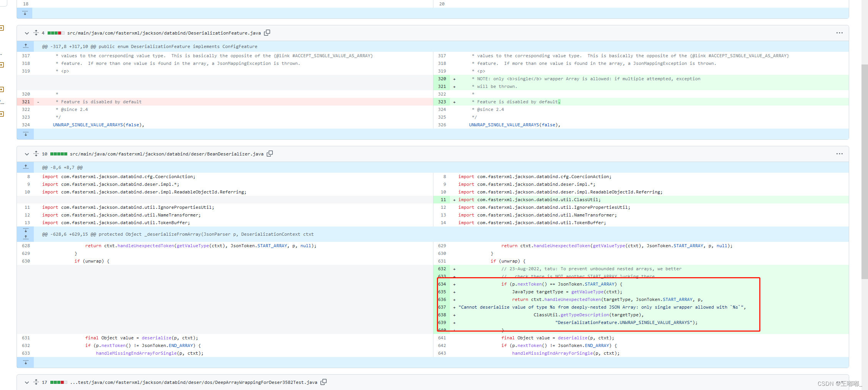The image size is (868, 390).
Task: Copy the DeepArrayWrappingForDeser3582Test.java file path
Action: click(x=324, y=382)
